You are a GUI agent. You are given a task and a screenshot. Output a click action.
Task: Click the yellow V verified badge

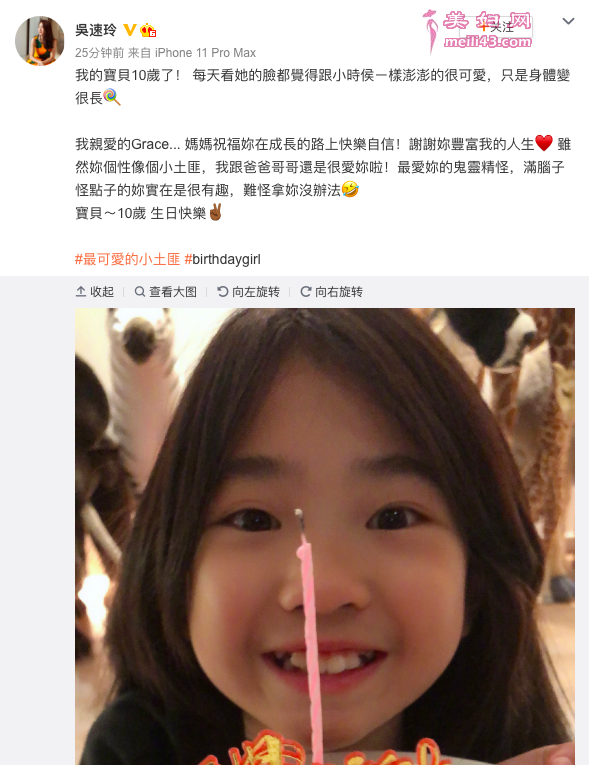click(x=129, y=30)
